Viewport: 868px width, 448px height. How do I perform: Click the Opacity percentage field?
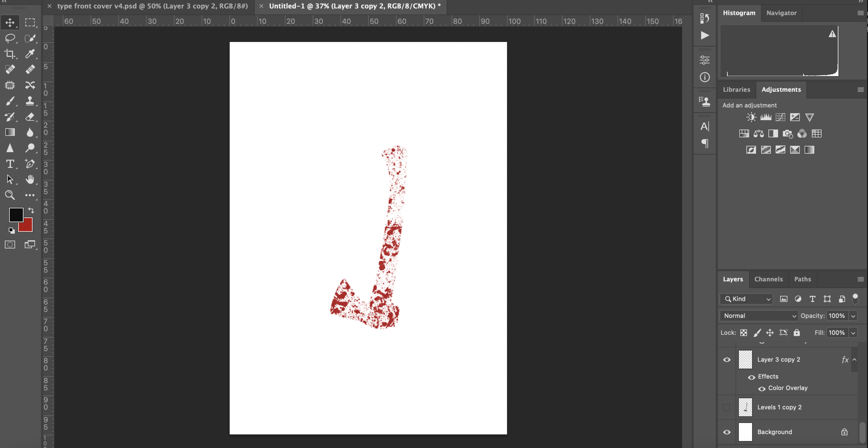[x=837, y=316]
